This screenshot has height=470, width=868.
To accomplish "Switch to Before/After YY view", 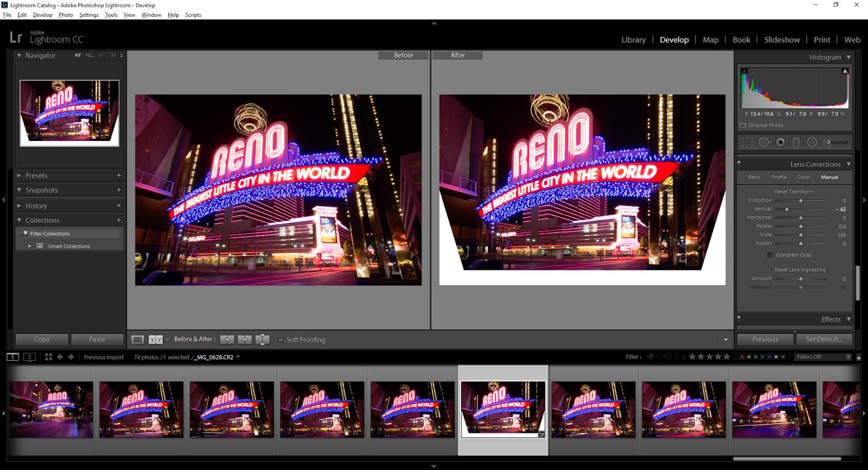I will (x=156, y=339).
